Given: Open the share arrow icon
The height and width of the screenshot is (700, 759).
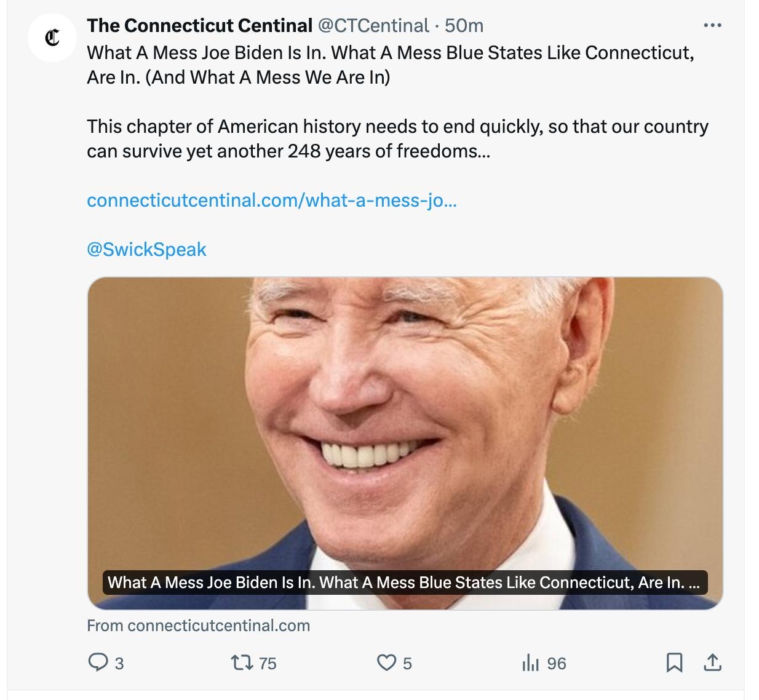Looking at the screenshot, I should pos(712,662).
